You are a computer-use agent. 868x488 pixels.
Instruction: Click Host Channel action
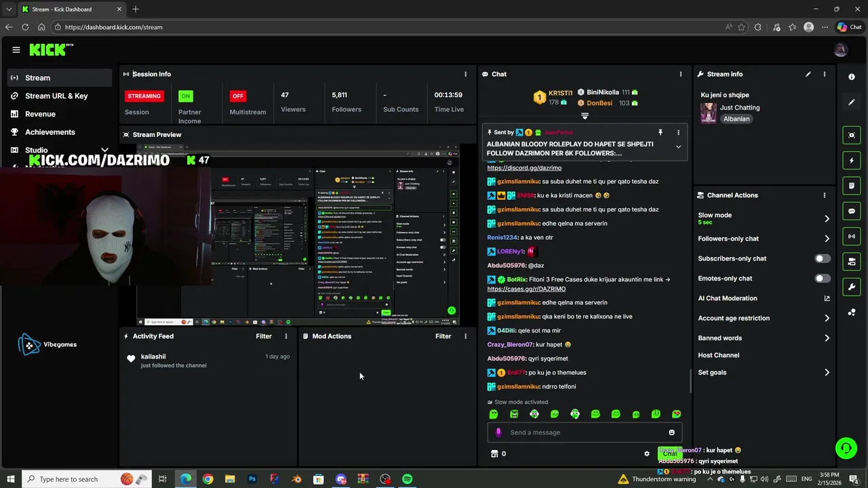pos(718,355)
